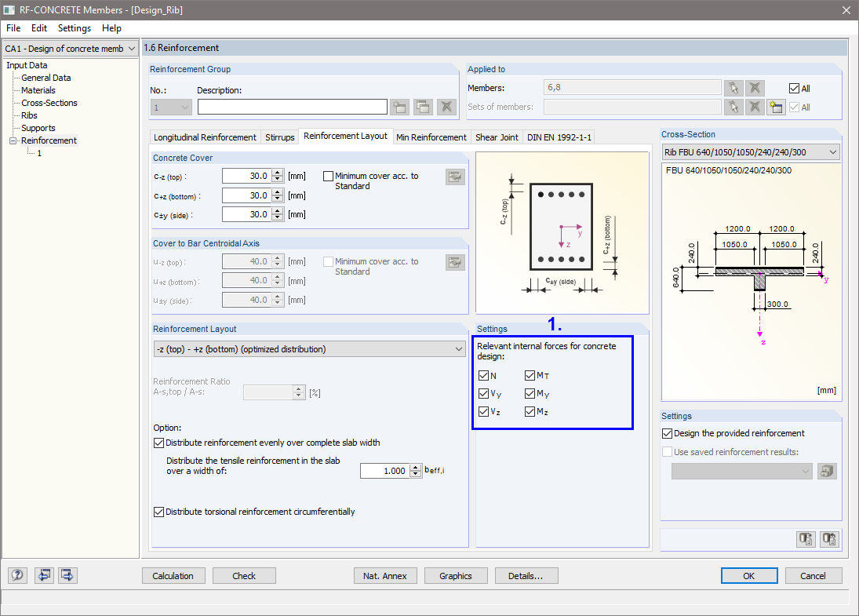Open the concrete cover standard settings icon
859x616 pixels.
point(455,177)
